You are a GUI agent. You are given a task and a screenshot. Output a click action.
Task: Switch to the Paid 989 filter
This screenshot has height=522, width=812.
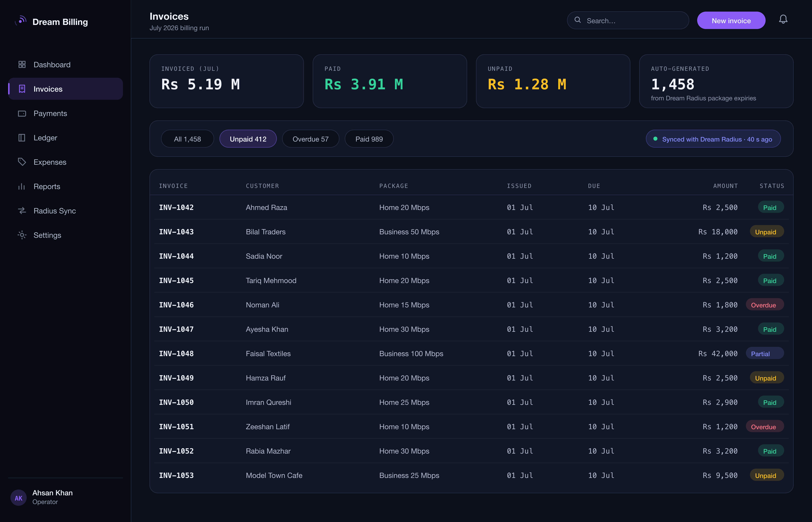369,139
